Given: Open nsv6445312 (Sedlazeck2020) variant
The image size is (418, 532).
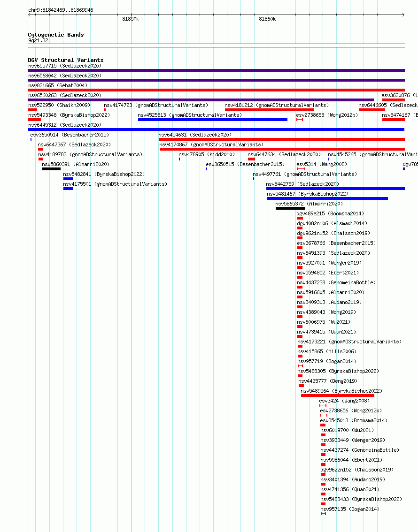Looking at the screenshot, I should click(65, 125).
